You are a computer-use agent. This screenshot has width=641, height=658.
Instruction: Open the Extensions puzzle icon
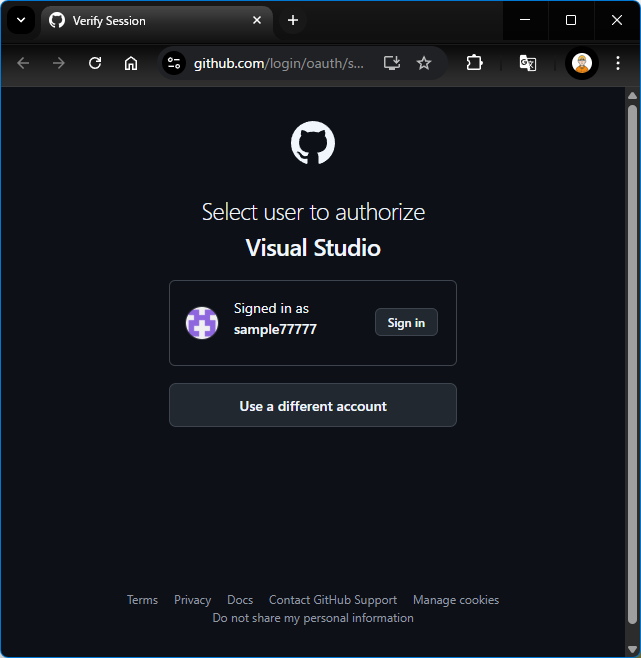(x=474, y=63)
